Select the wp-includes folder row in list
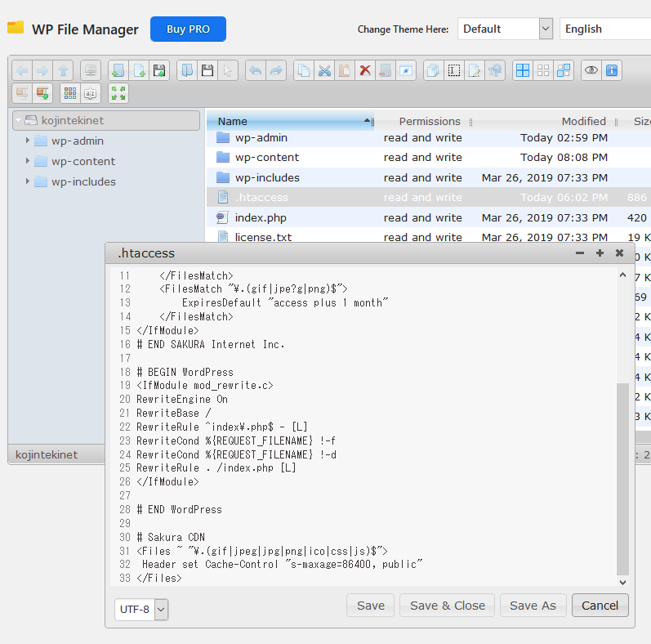 pyautogui.click(x=429, y=177)
